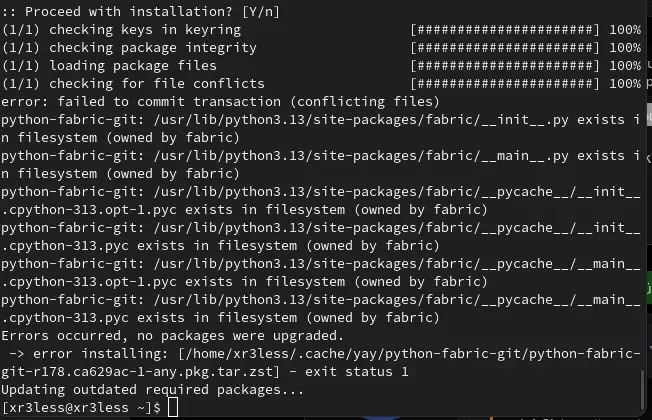Screen dimensions: 652x420
Task: Click the fabric/__main__.py file path
Action: tap(361, 156)
